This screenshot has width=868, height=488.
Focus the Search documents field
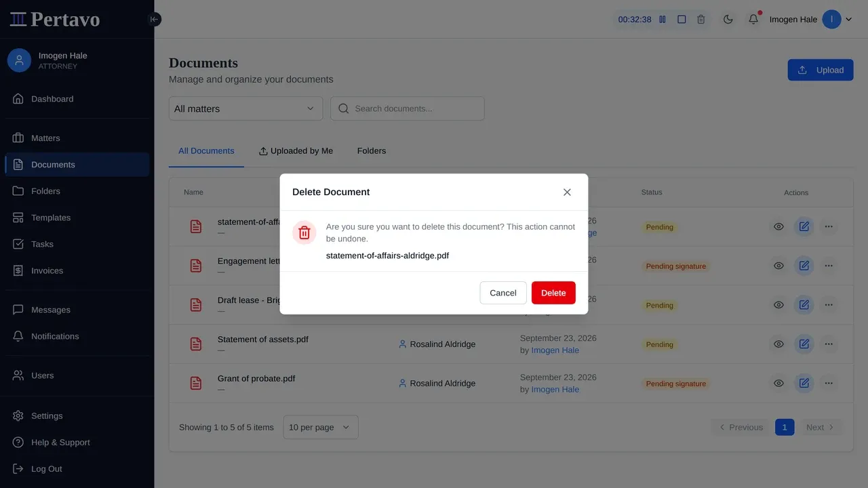click(x=408, y=108)
